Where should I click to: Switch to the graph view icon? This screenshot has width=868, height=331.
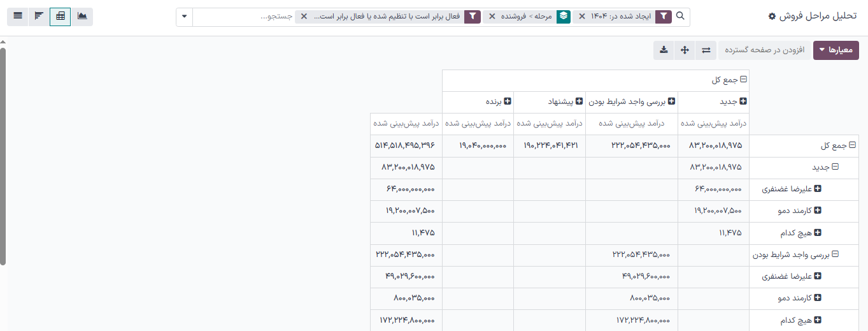click(x=82, y=16)
